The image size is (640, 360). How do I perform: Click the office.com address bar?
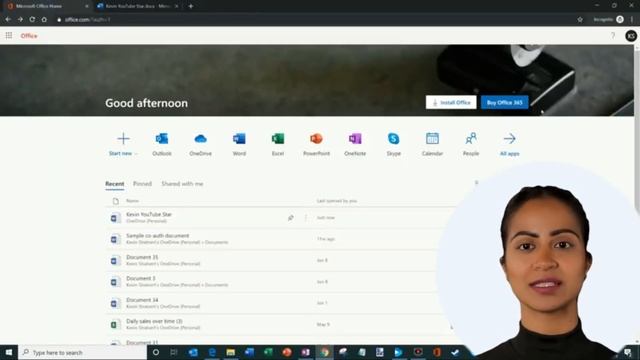314,19
